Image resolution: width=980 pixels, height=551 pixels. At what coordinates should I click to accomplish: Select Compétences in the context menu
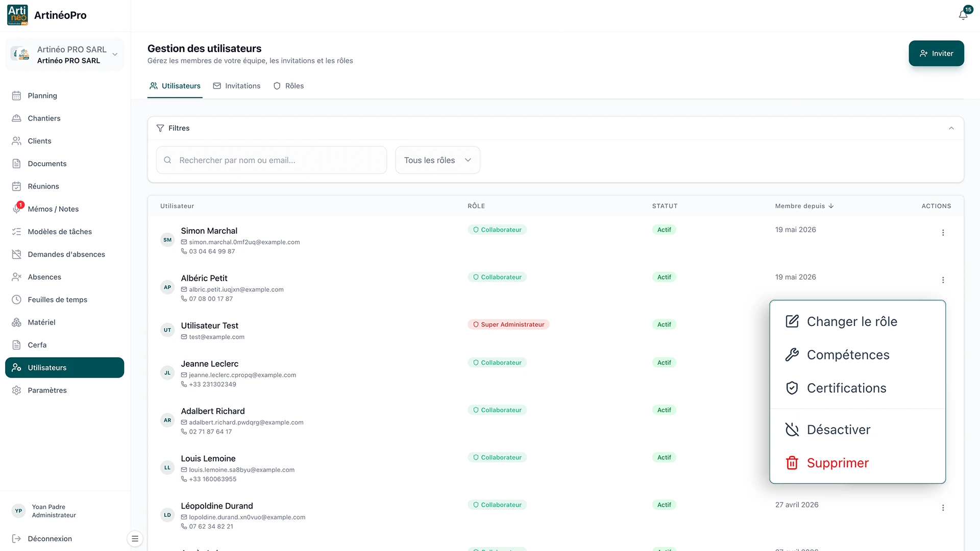857,355
